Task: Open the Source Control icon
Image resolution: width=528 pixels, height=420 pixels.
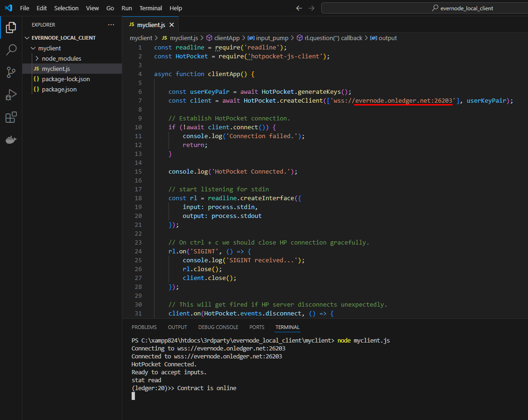Action: pos(11,72)
